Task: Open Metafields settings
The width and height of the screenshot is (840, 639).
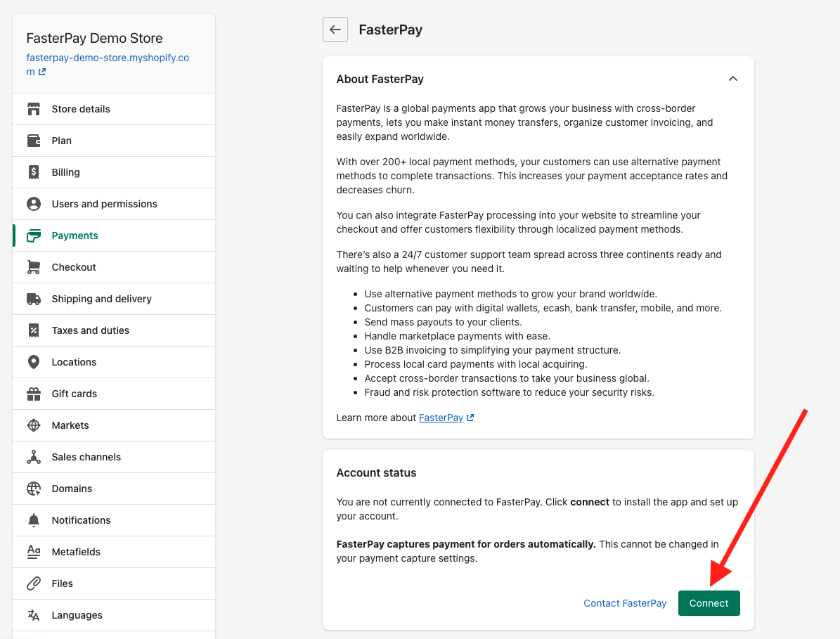Action: click(114, 552)
